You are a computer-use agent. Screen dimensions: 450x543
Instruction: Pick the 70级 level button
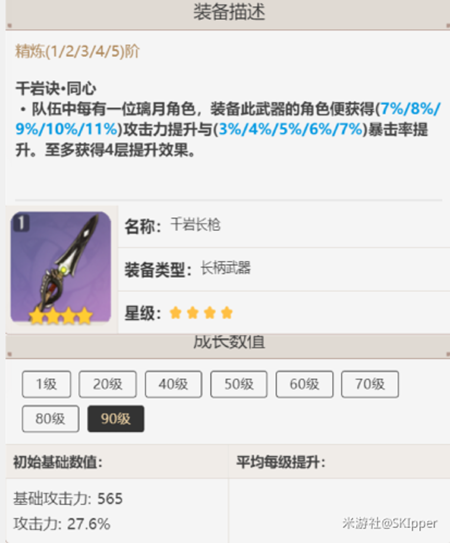pyautogui.click(x=370, y=384)
